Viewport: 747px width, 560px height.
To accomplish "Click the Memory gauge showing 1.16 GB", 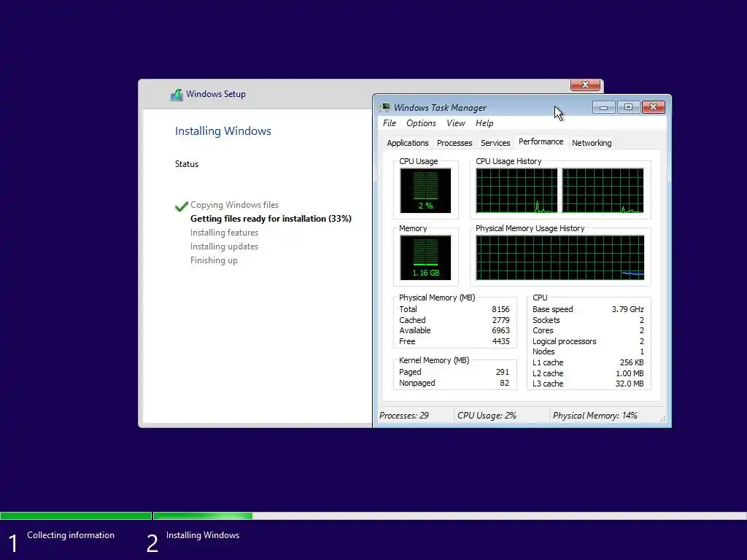I will click(x=425, y=257).
